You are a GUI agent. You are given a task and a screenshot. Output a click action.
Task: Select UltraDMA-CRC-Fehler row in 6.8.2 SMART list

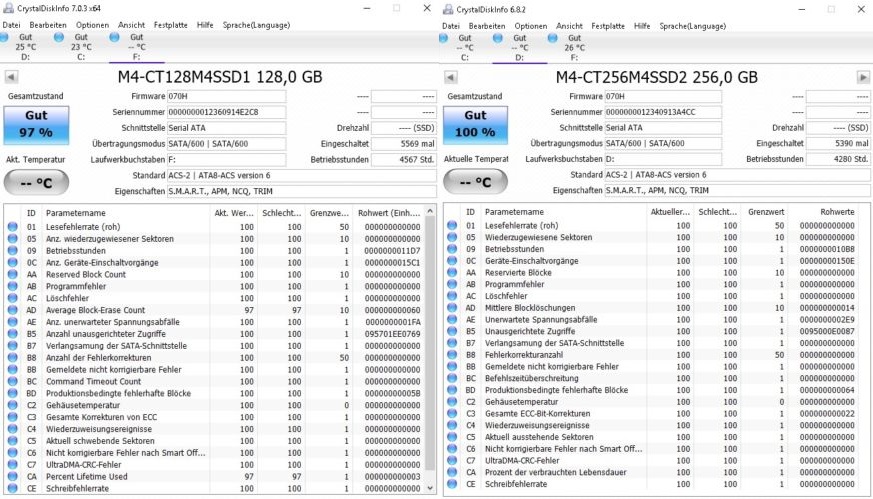657,461
